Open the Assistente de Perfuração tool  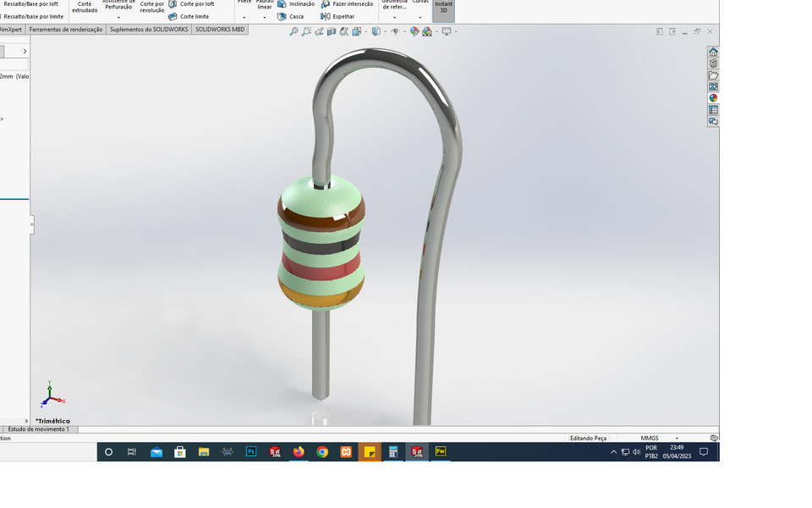click(x=119, y=7)
